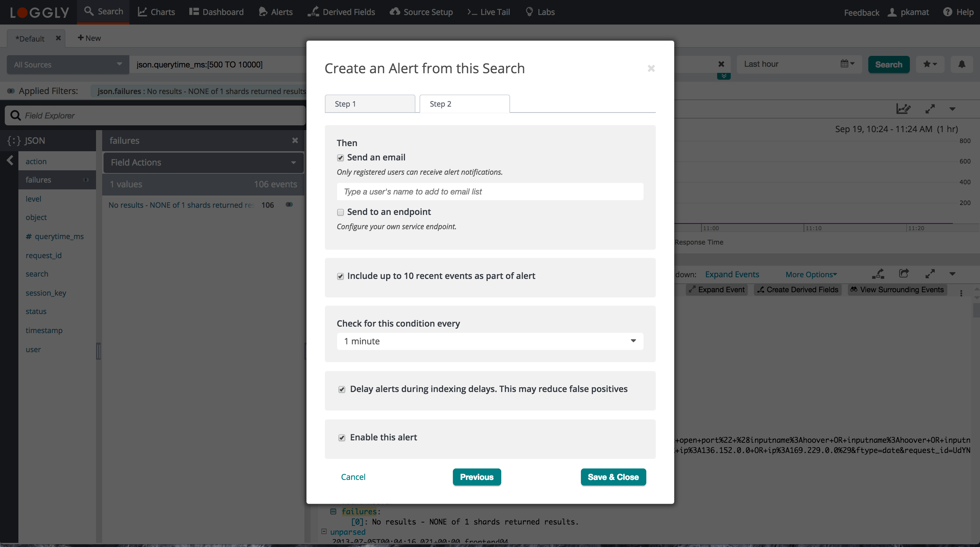
Task: Click the chart edit icon above graph
Action: 903,109
